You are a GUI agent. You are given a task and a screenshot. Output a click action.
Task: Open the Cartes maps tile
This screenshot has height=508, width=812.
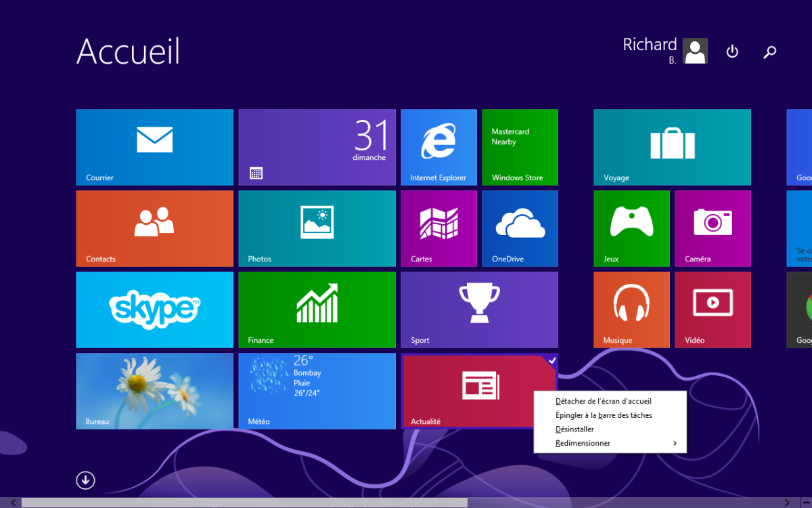tap(439, 228)
